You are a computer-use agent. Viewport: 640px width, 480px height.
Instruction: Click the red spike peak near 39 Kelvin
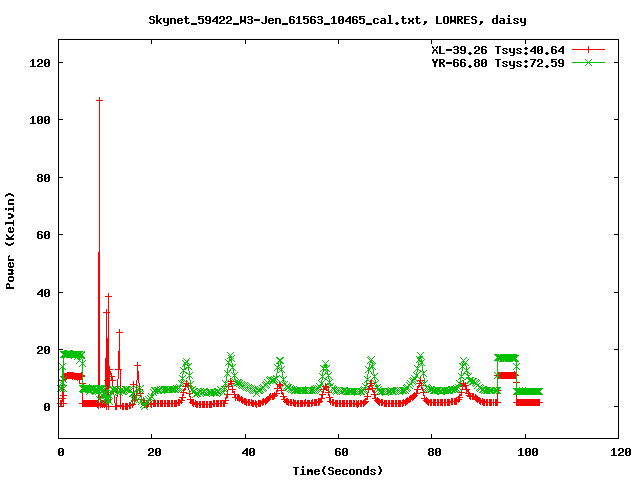(108, 296)
